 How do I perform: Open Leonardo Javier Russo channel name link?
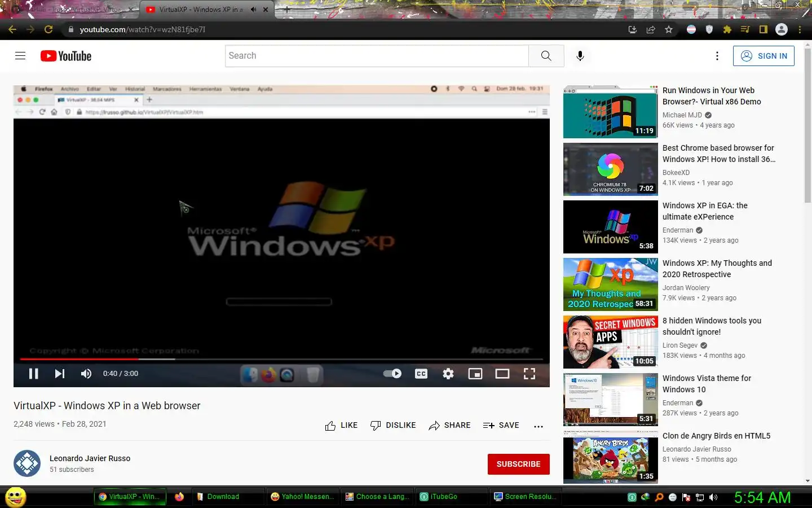[90, 458]
